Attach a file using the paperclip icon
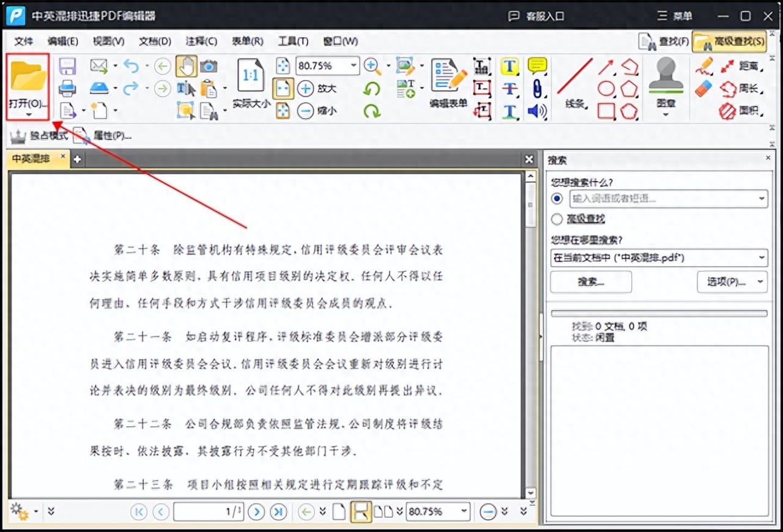Screen dimensions: 783x532 (536, 89)
